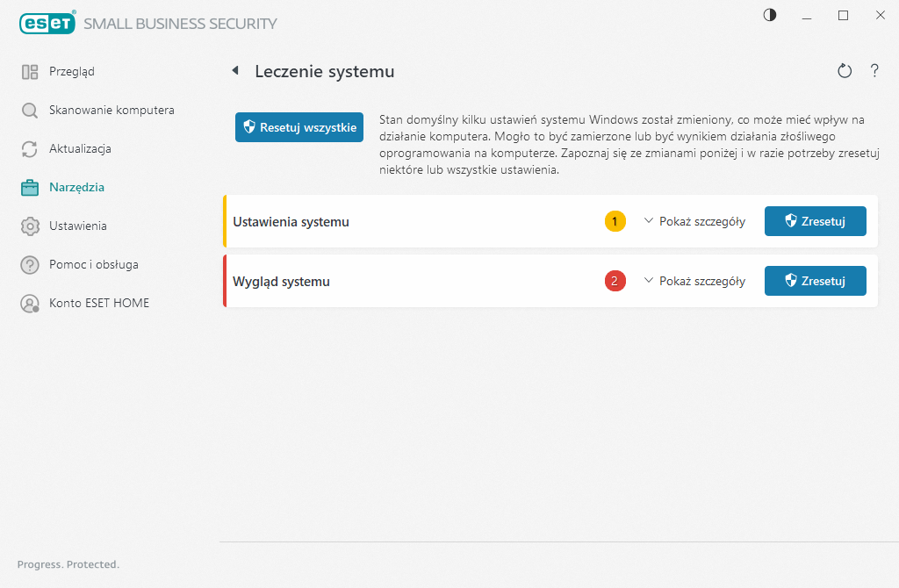Viewport: 899px width, 588px height.
Task: Toggle the dark mode contrast switch
Action: pos(769,15)
